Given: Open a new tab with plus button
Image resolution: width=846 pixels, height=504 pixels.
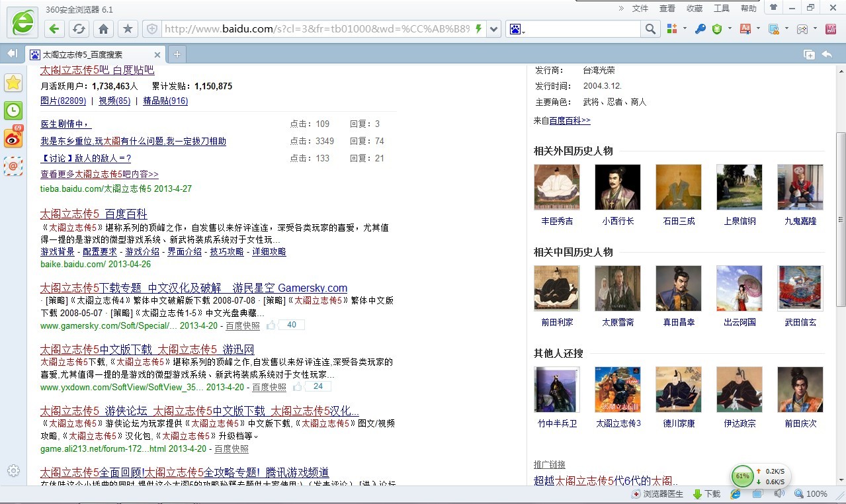Looking at the screenshot, I should tap(177, 54).
